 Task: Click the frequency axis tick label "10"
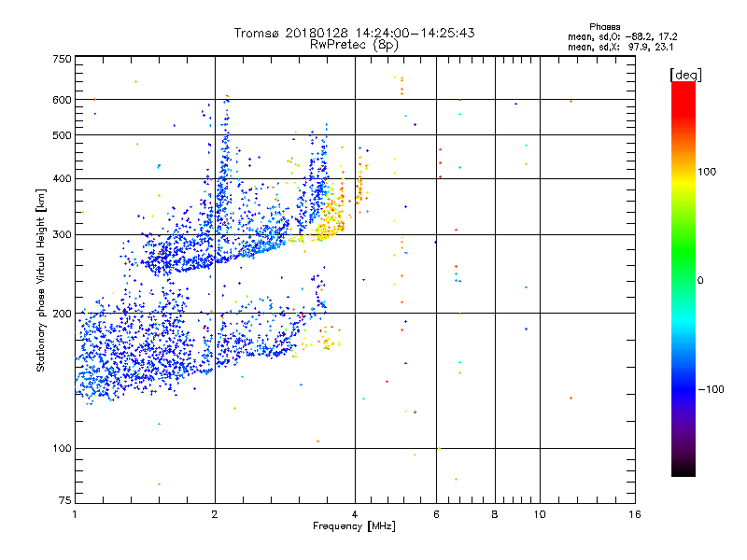coord(540,514)
